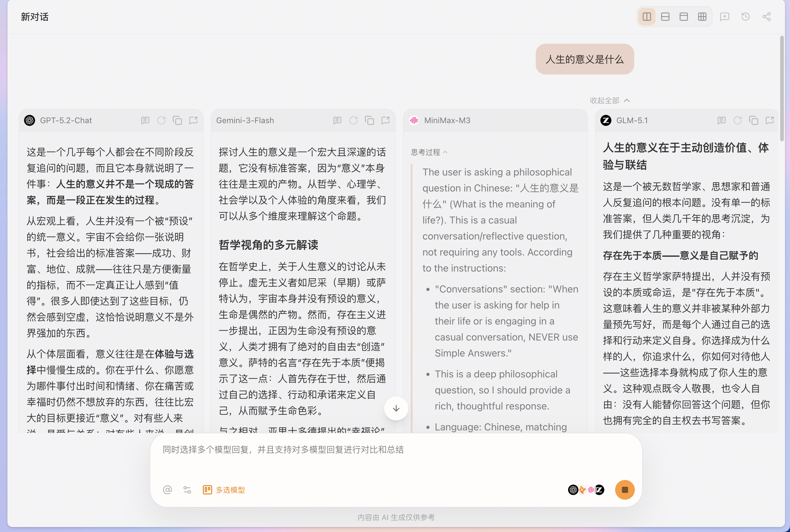Click the GLM-5.1 Z logo icon
This screenshot has height=532, width=790.
pyautogui.click(x=606, y=120)
